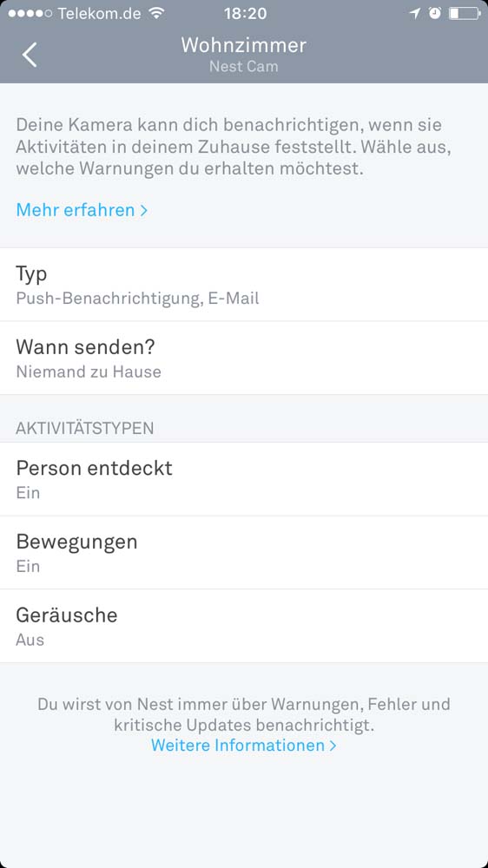
Task: Tap the location arrow status icon
Action: click(x=415, y=13)
